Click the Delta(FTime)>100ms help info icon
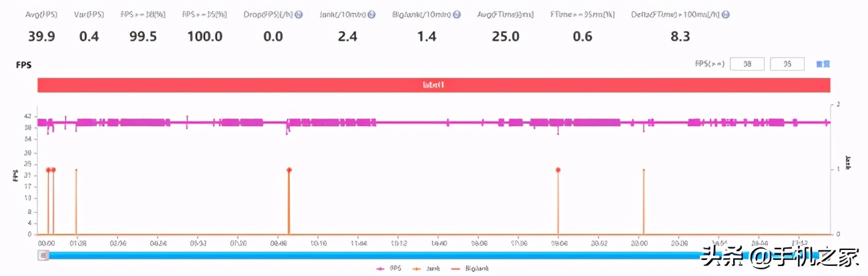This screenshot has width=868, height=276. 725,15
